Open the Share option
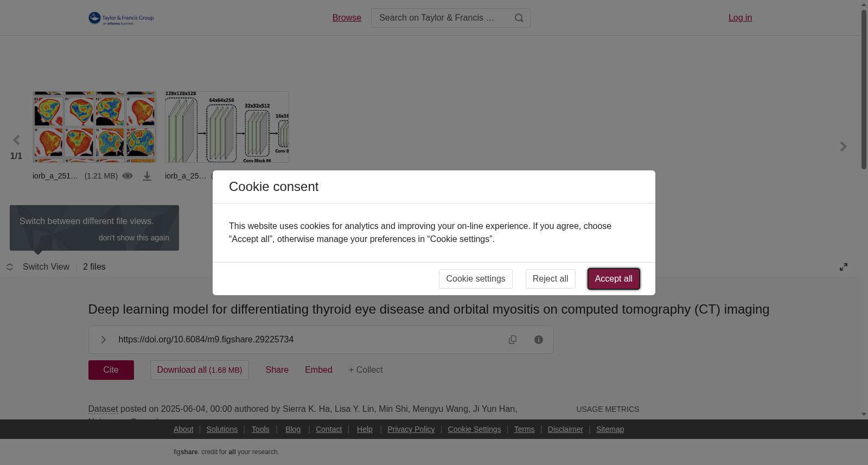Viewport: 868px width, 465px height. tap(277, 370)
